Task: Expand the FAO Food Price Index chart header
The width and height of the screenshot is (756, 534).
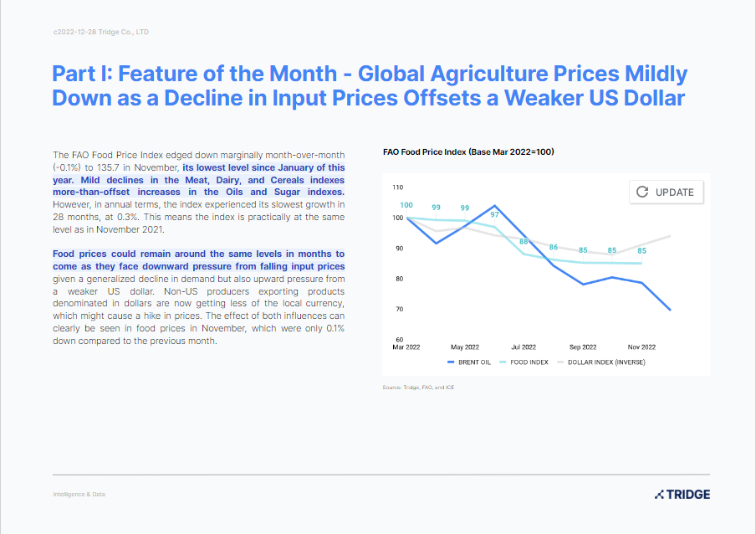Action: point(470,151)
